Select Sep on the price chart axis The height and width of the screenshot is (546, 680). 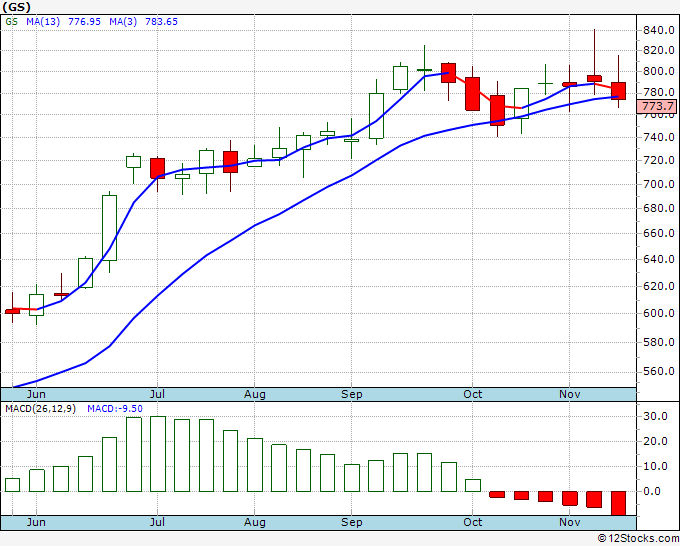click(351, 394)
